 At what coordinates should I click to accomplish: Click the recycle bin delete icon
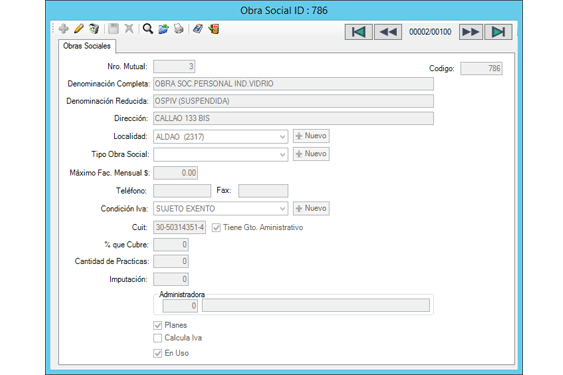point(94,29)
